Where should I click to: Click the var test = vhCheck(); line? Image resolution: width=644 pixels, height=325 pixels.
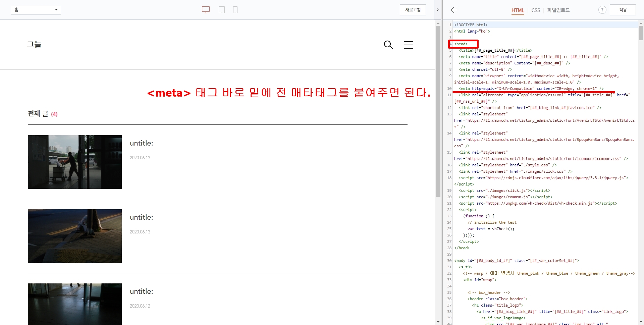tap(491, 229)
